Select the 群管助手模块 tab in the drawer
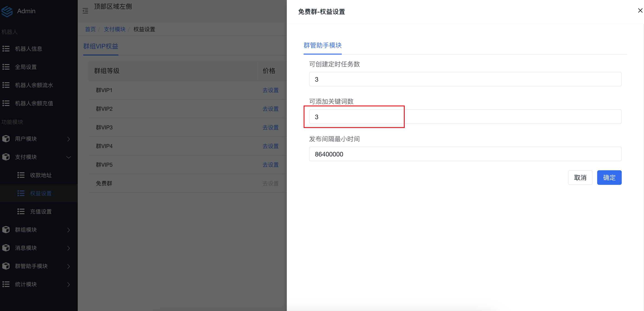Screen dimensions: 644x311 click(322, 45)
